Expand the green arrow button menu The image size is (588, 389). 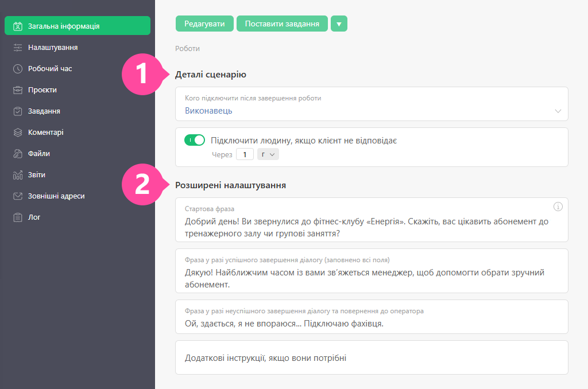tap(339, 24)
